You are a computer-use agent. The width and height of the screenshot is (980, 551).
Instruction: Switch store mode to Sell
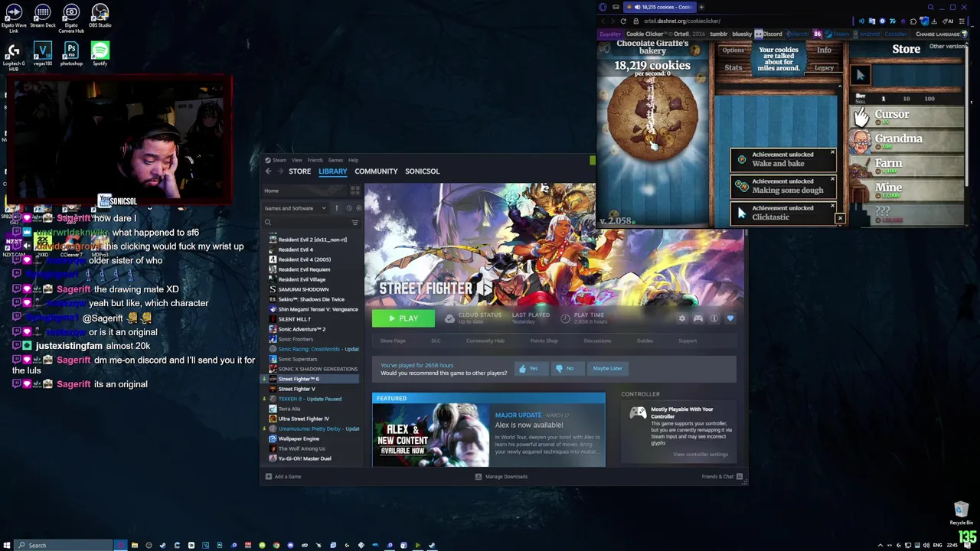point(861,102)
